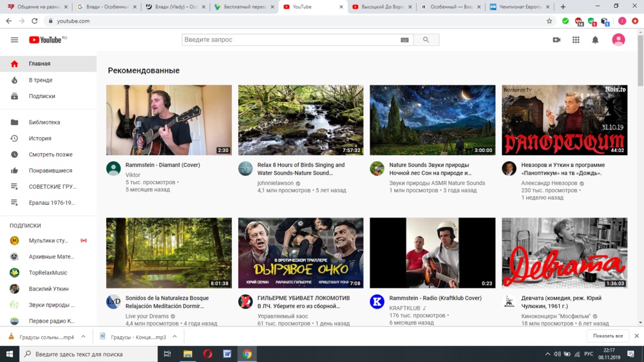This screenshot has width=644, height=362.
Task: Open the Паноптикум video thumbnail
Action: point(564,120)
